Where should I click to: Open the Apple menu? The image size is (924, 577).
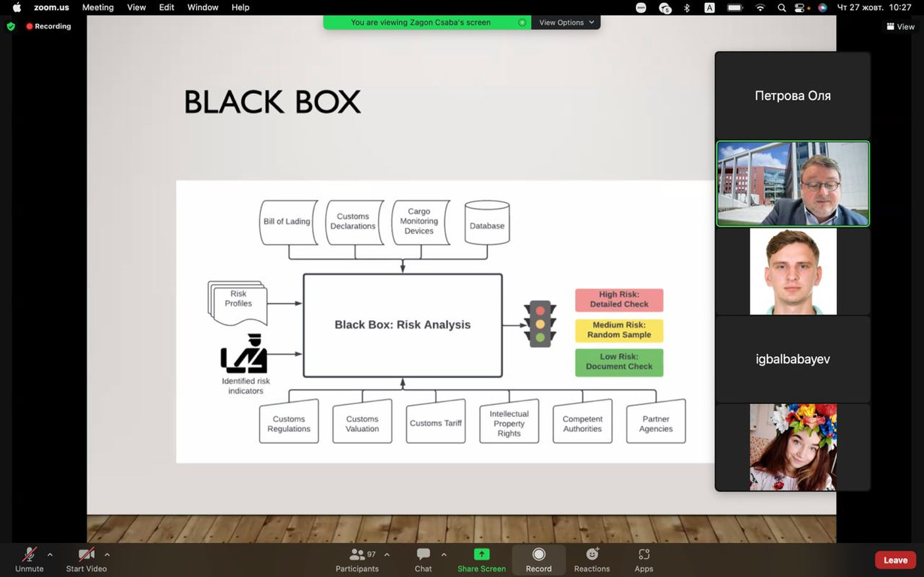(x=17, y=8)
